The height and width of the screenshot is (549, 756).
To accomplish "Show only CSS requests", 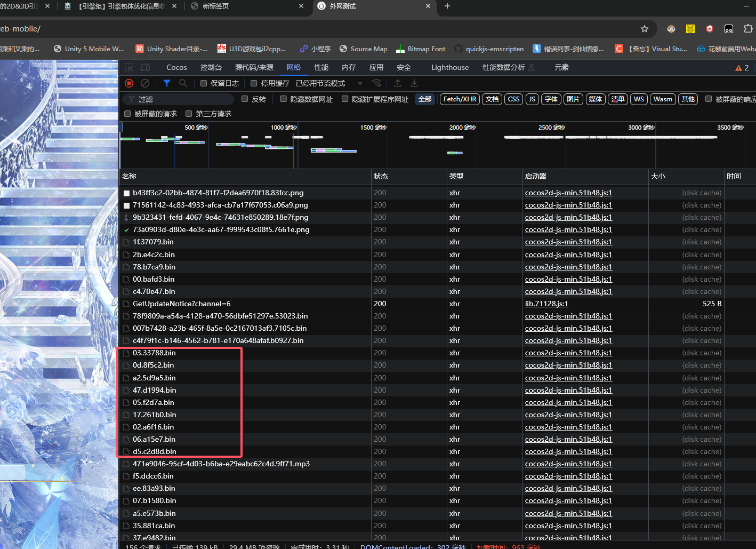I will tap(514, 99).
